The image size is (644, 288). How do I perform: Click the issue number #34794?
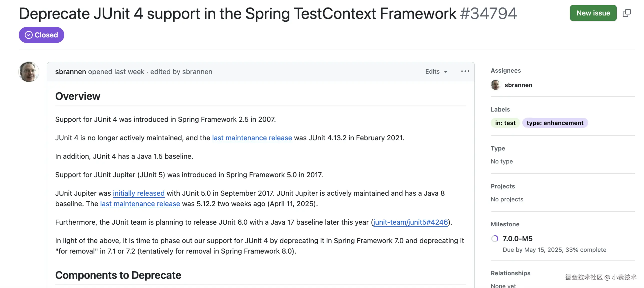click(x=488, y=13)
